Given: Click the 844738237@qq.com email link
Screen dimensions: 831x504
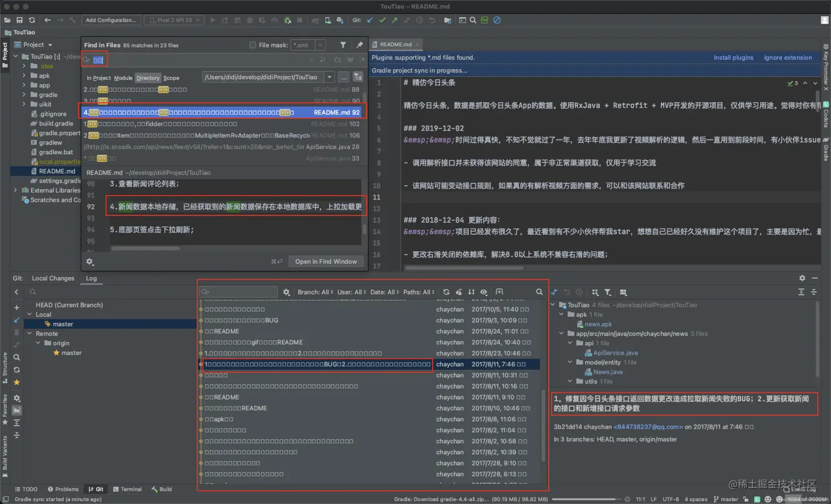Looking at the screenshot, I should pos(648,427).
